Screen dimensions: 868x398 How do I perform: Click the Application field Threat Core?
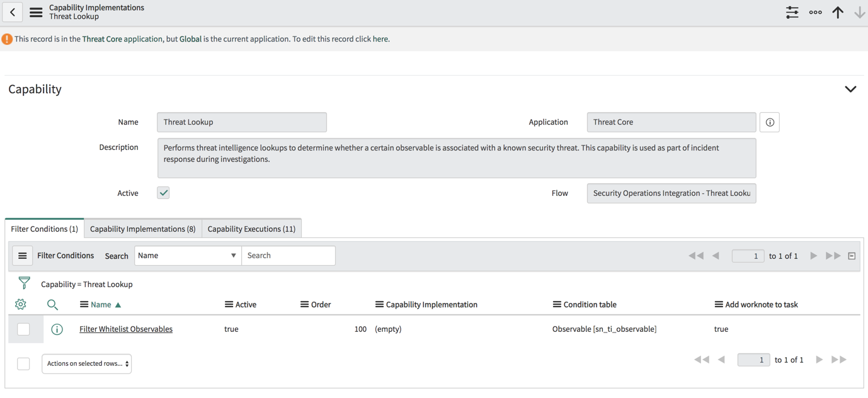click(671, 122)
